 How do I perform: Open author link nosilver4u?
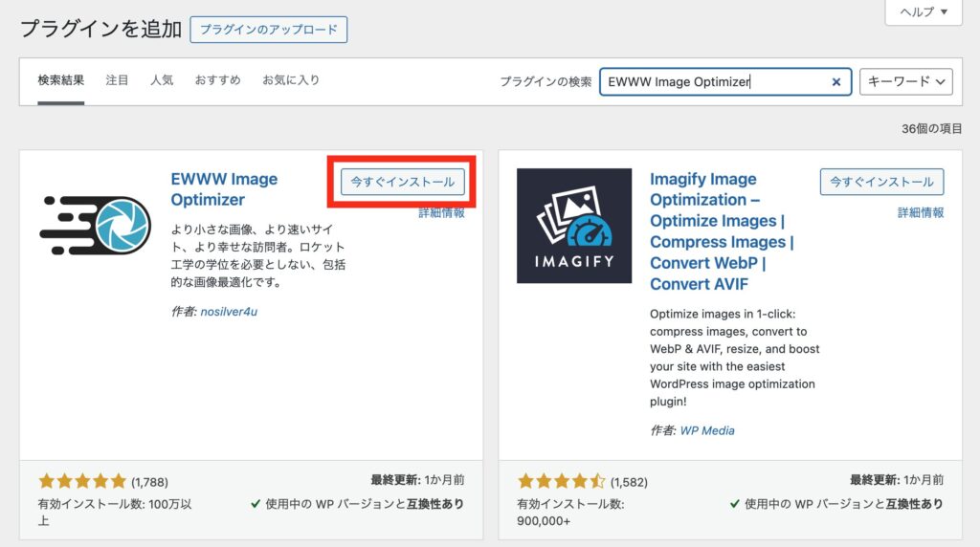(229, 312)
